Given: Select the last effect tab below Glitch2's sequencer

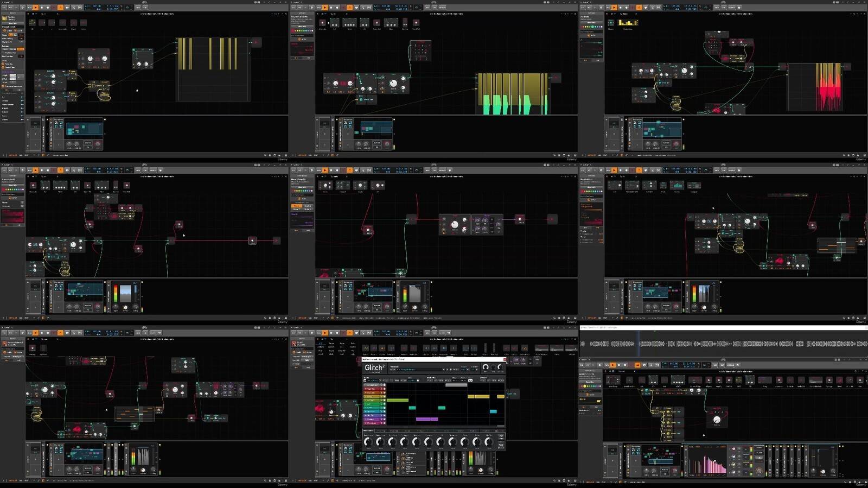Looking at the screenshot, I should pyautogui.click(x=499, y=431).
